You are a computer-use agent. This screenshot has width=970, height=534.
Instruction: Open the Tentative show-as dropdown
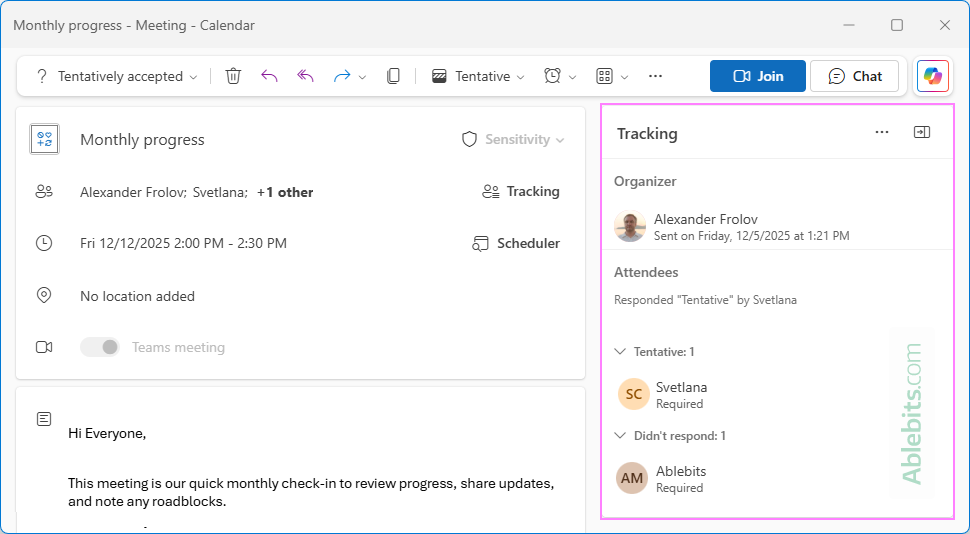pos(478,76)
